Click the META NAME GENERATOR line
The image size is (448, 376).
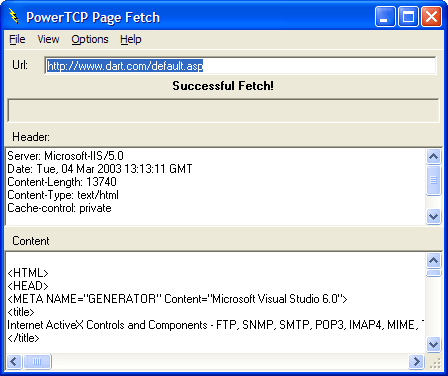[177, 299]
